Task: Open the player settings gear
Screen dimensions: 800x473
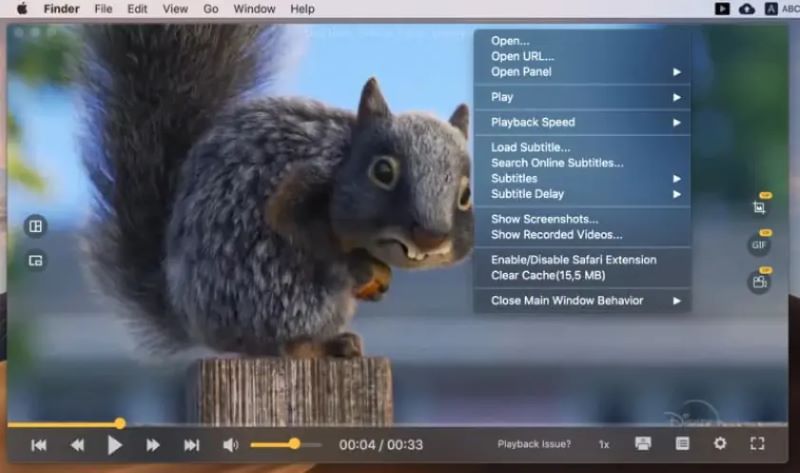Action: tap(719, 444)
